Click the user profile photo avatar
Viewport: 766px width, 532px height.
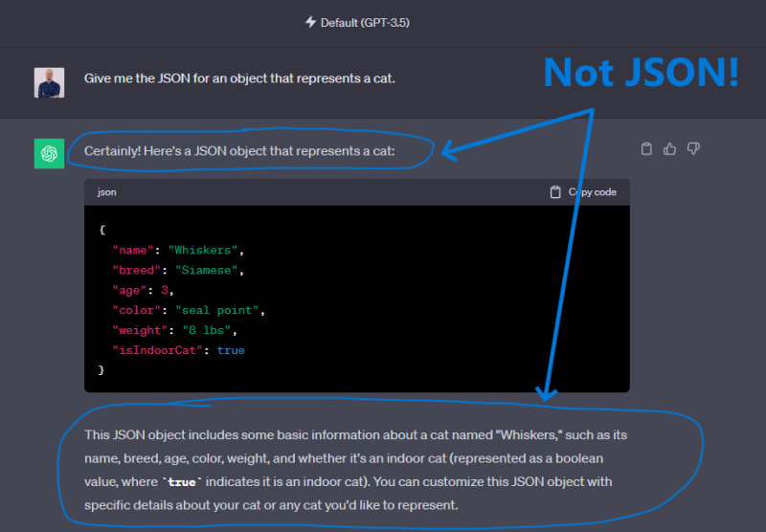point(49,82)
